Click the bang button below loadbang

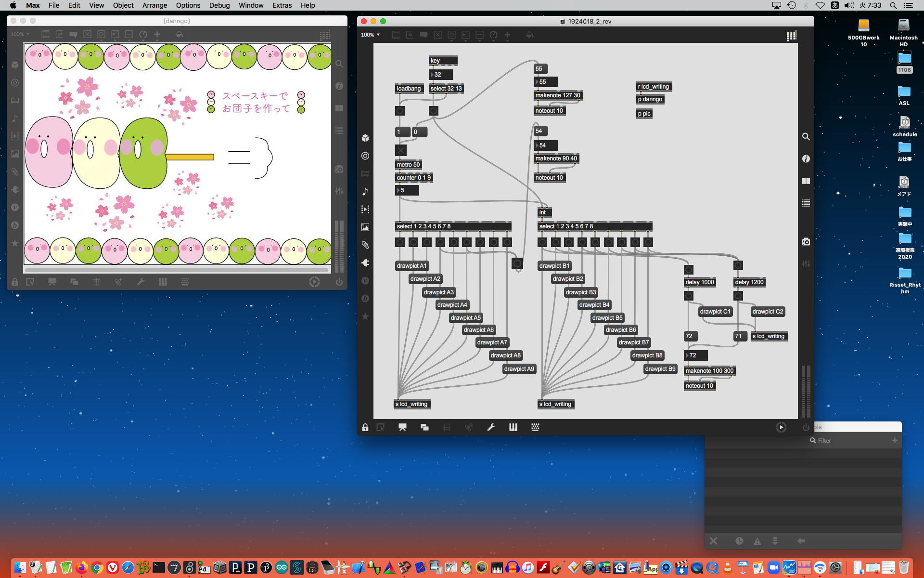coord(400,111)
